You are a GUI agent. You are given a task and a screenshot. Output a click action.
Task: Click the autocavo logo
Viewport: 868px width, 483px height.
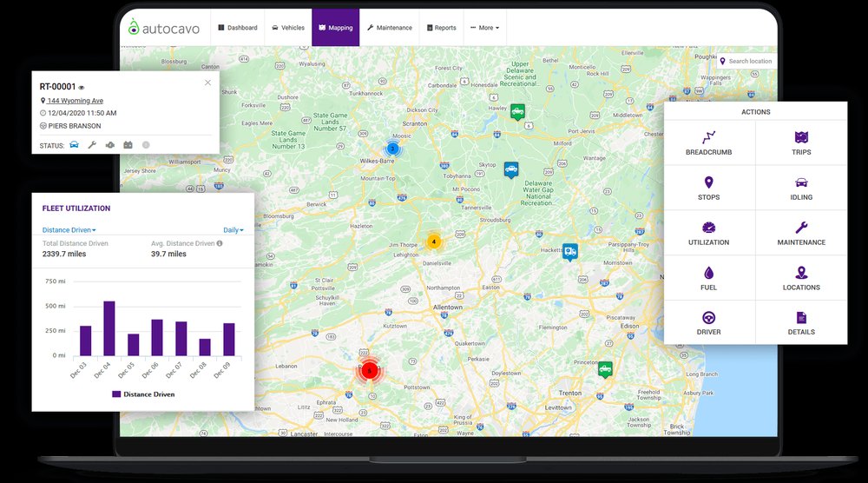click(164, 27)
